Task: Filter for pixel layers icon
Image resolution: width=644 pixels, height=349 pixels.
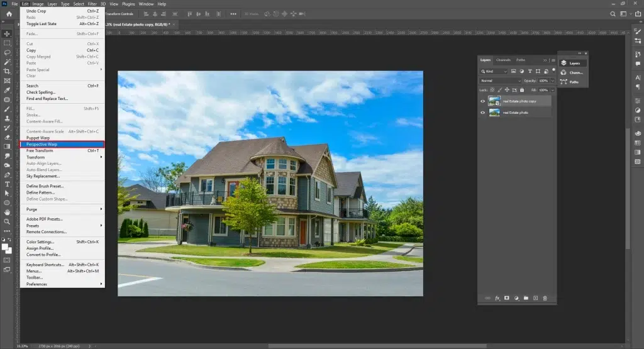Action: [513, 72]
